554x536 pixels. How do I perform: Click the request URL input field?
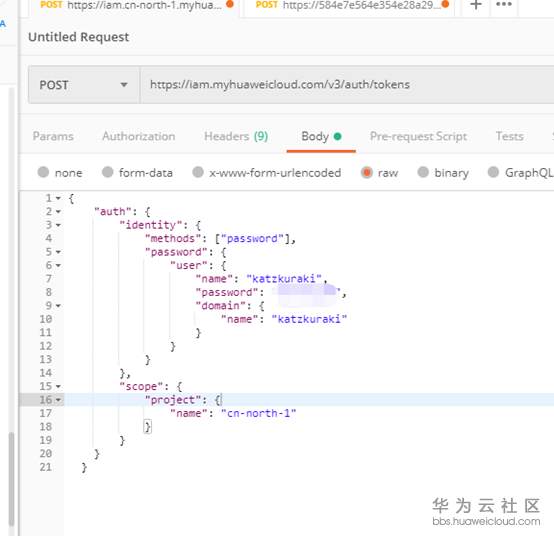(x=347, y=85)
